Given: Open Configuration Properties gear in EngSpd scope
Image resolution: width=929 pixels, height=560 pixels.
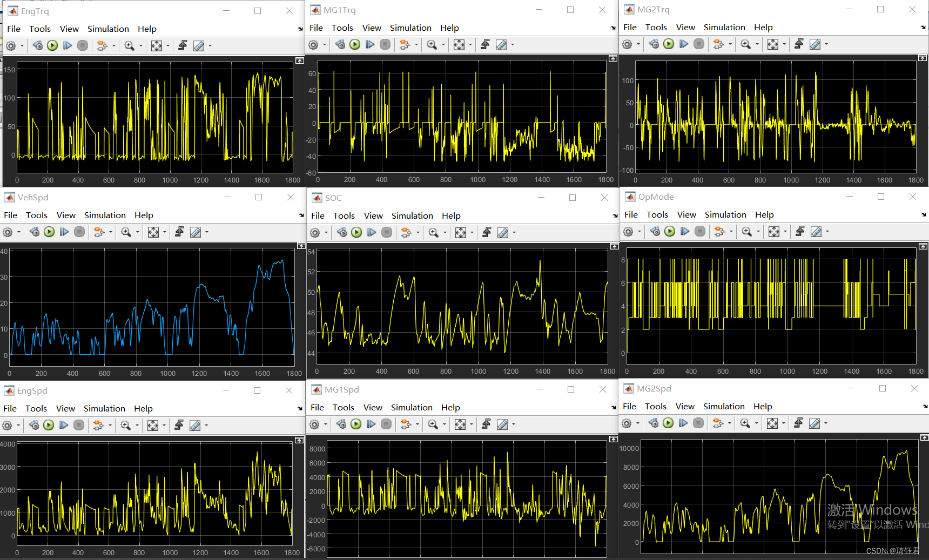Looking at the screenshot, I should (7, 426).
